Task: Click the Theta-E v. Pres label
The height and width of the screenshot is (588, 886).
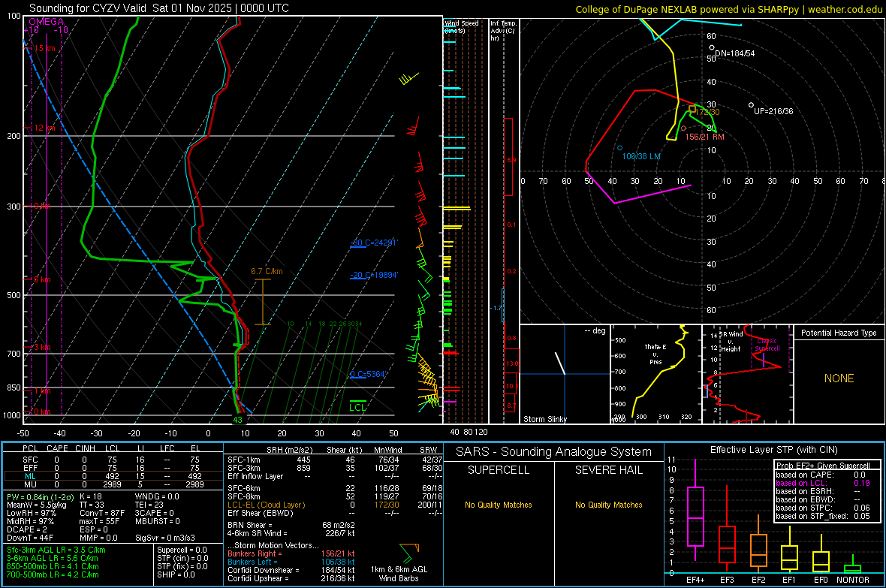Action: (x=655, y=354)
